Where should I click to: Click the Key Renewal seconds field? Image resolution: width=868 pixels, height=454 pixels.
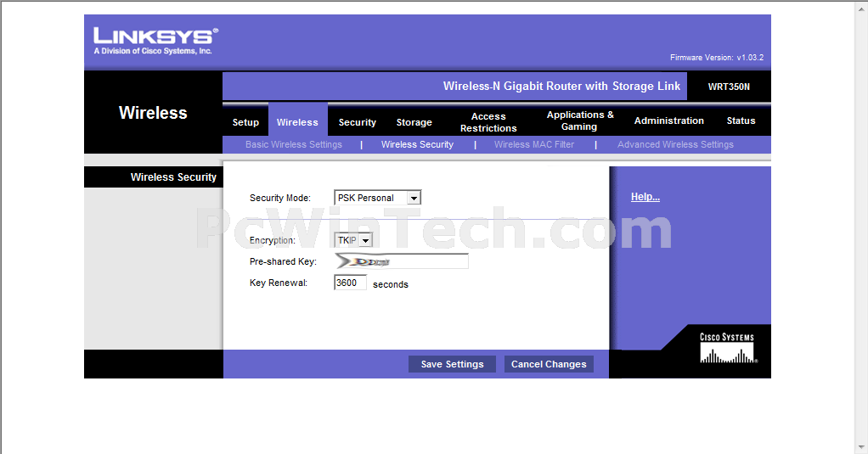coord(350,283)
